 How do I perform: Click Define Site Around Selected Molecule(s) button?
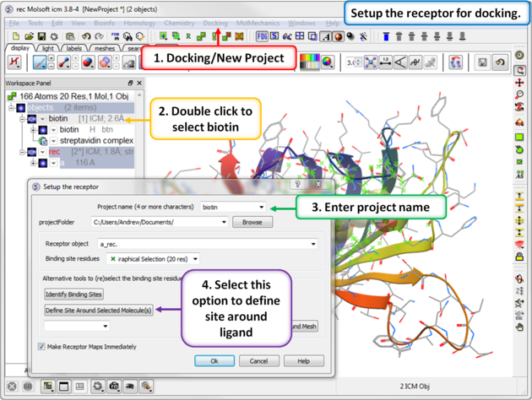pyautogui.click(x=99, y=311)
